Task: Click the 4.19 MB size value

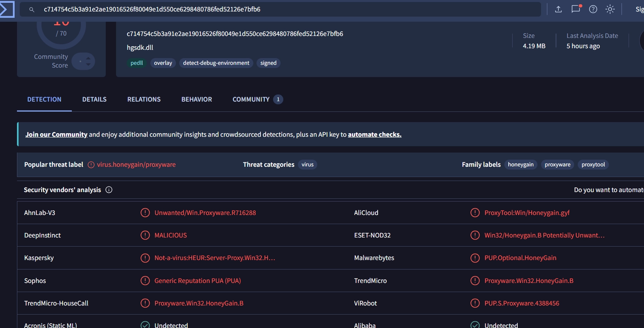Action: [534, 46]
